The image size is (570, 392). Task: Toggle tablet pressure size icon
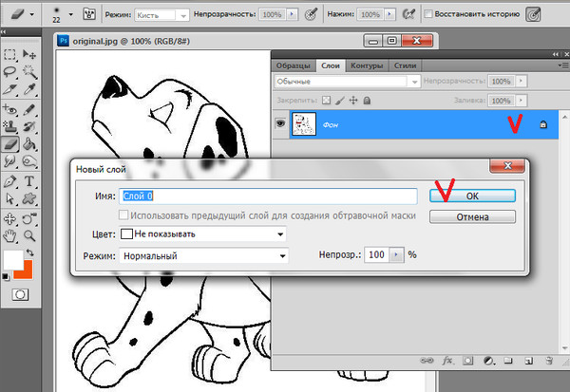click(x=533, y=14)
